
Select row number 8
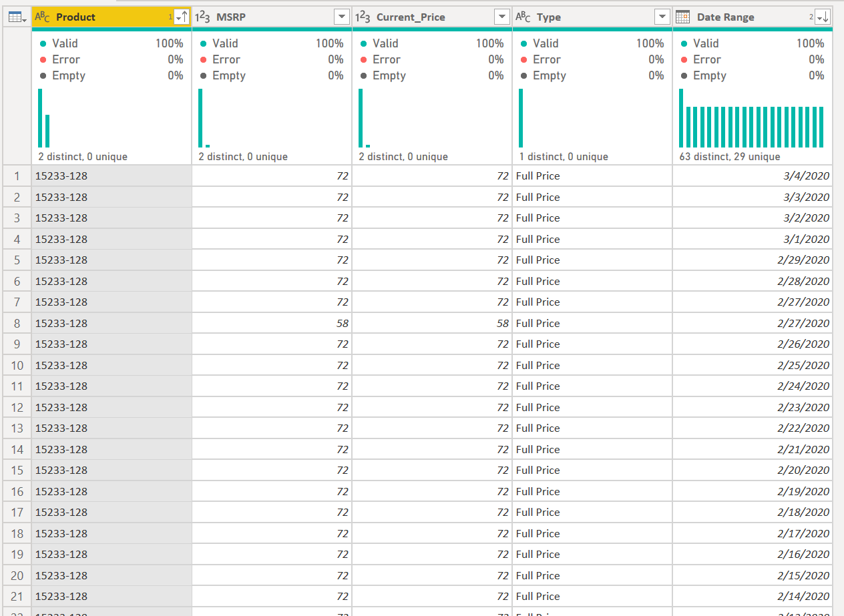17,323
